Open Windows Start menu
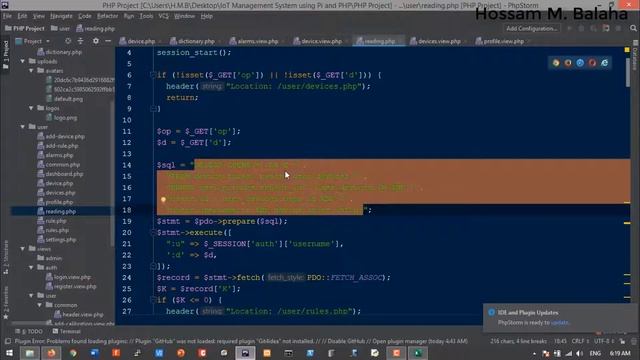 click(x=9, y=353)
